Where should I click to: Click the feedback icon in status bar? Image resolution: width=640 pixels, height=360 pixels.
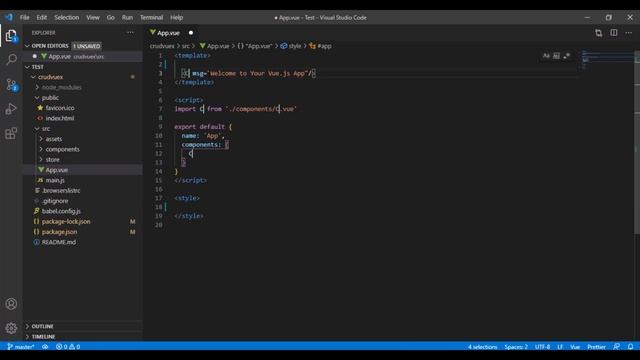pos(616,347)
